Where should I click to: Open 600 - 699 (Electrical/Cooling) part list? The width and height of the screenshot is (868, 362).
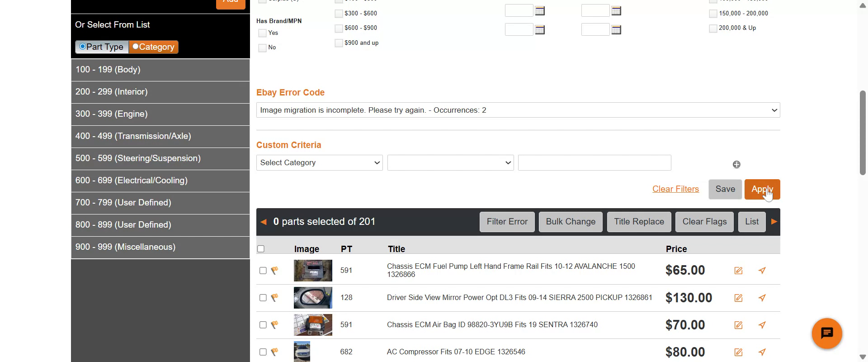click(160, 181)
